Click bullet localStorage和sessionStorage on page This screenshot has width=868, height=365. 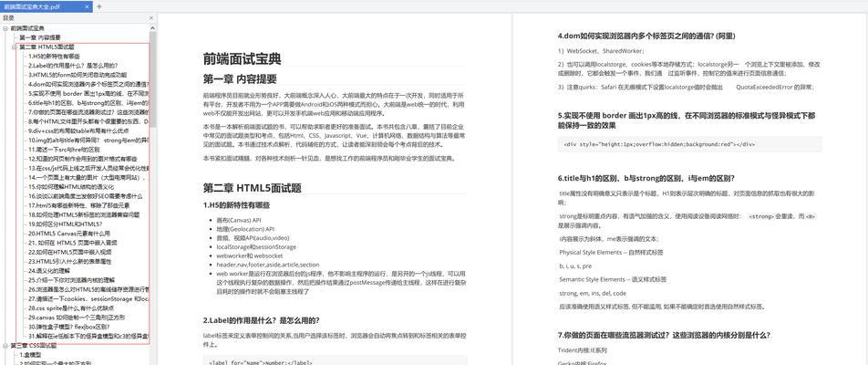pos(256,247)
